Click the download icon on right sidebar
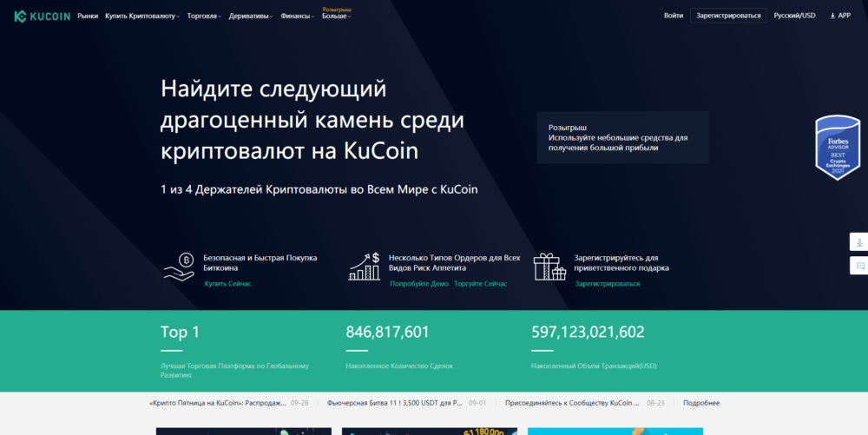The width and height of the screenshot is (868, 435). (x=859, y=242)
